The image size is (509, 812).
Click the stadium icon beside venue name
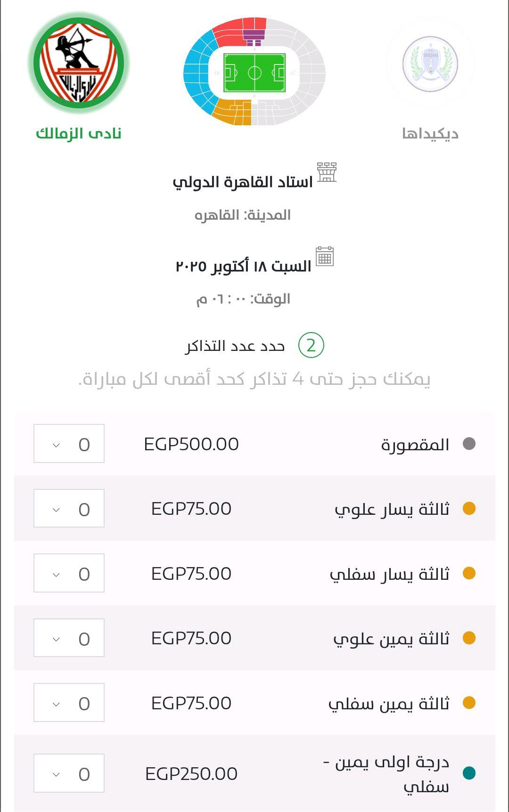pos(326,172)
